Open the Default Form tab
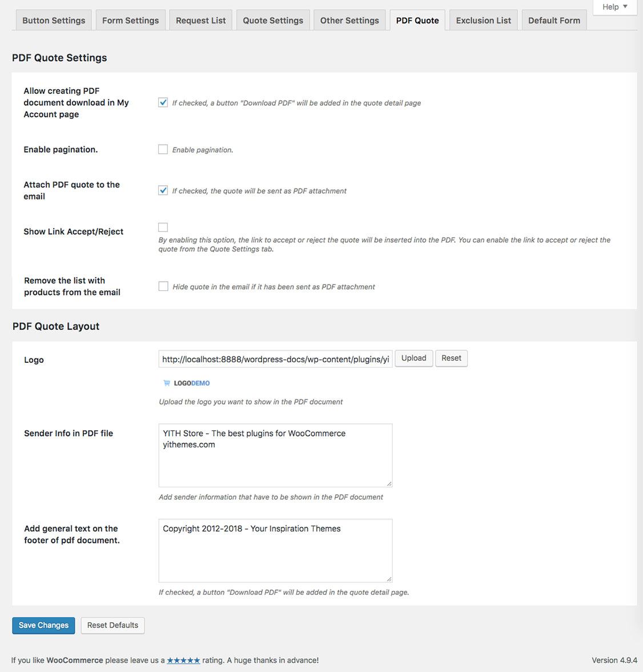Image resolution: width=643 pixels, height=672 pixels. point(554,21)
